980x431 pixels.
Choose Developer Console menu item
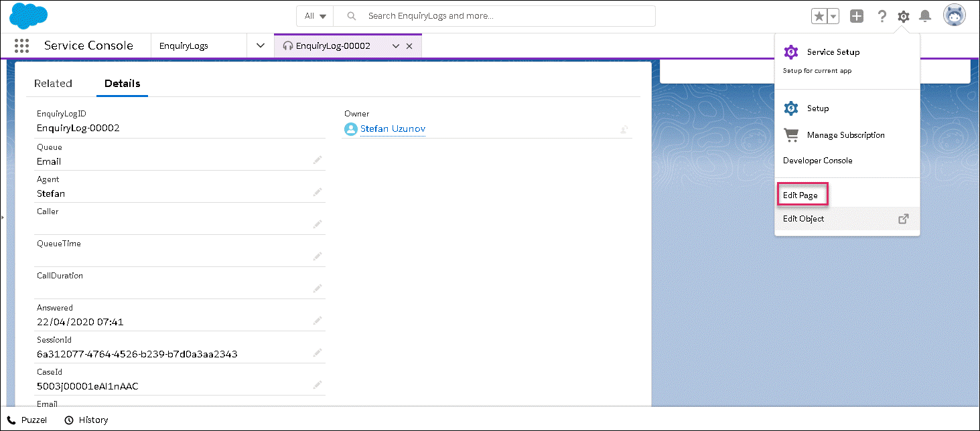point(817,161)
